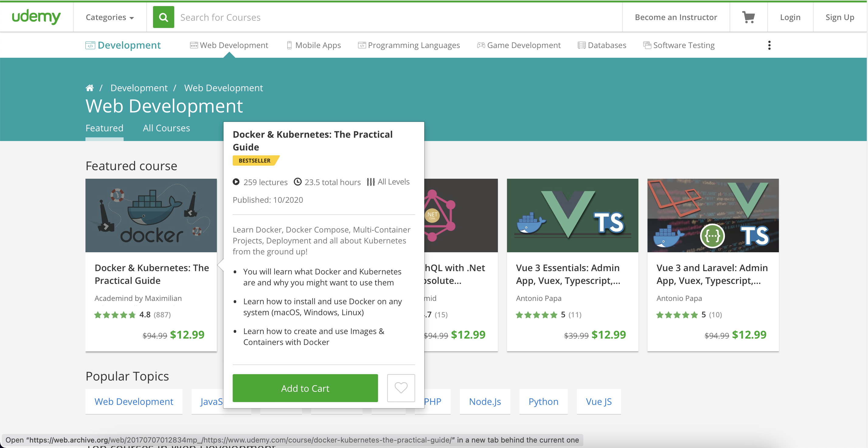The width and height of the screenshot is (868, 448).
Task: Open the three-dot more categories menu
Action: coord(769,45)
